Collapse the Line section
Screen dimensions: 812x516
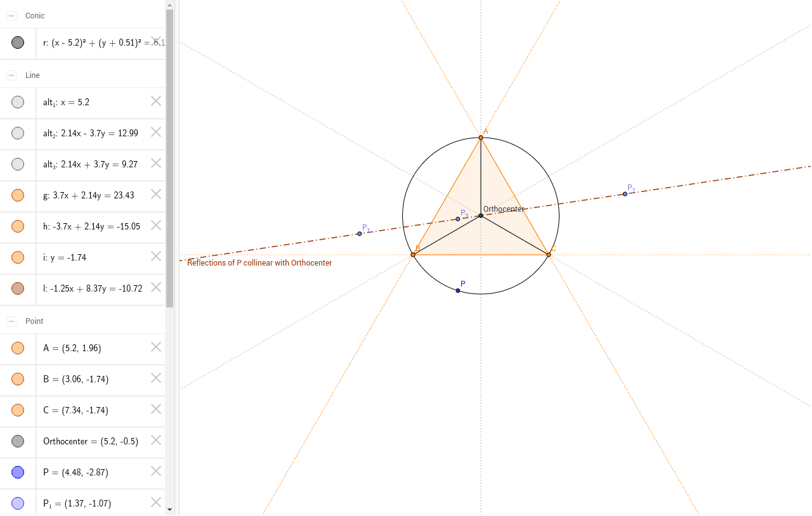11,75
